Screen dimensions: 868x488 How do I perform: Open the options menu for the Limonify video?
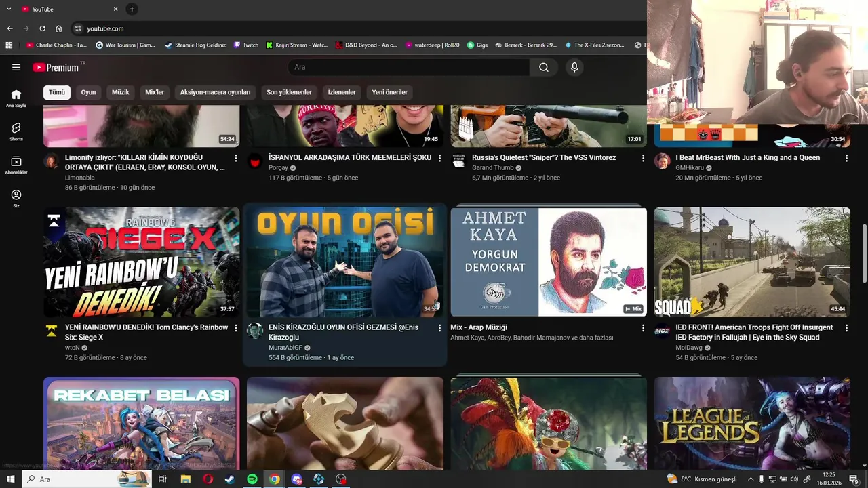click(236, 158)
